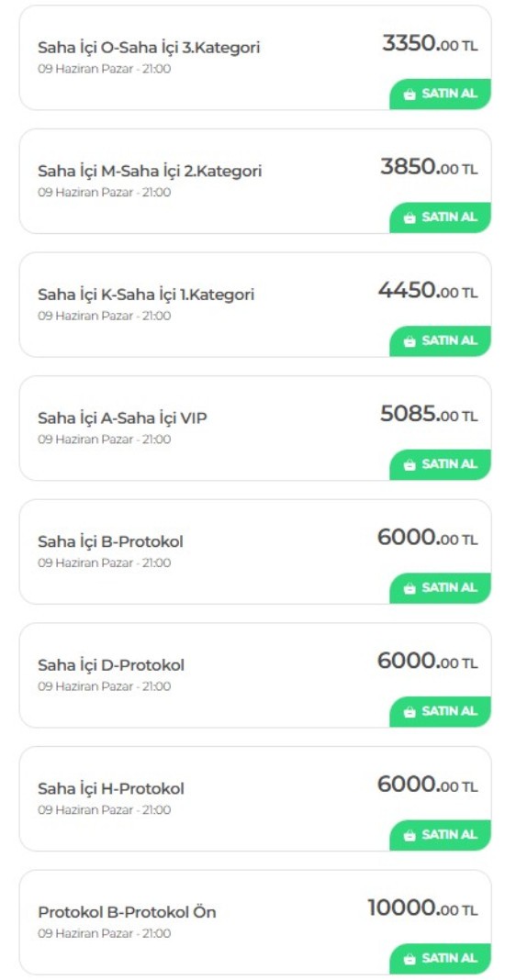Select the Saha İçi A-Saha İçi VIP title
Viewport: 505px width, 980px height.
122,418
